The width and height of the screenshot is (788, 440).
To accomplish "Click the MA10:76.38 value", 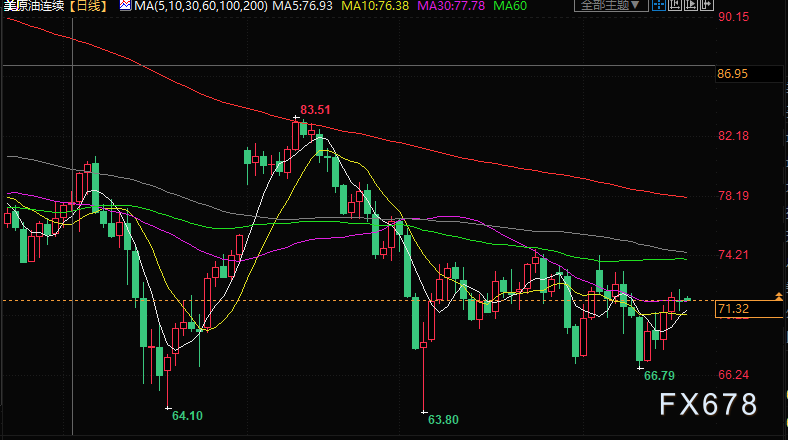I will coord(375,6).
